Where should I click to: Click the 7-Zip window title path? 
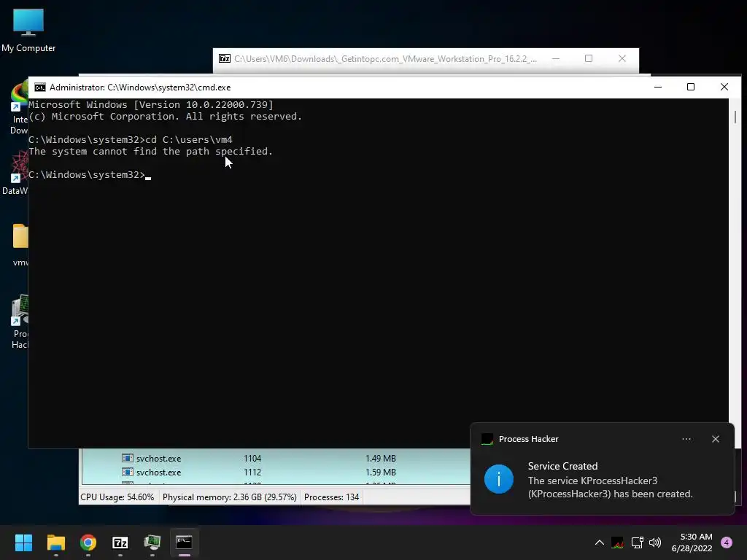(385, 59)
